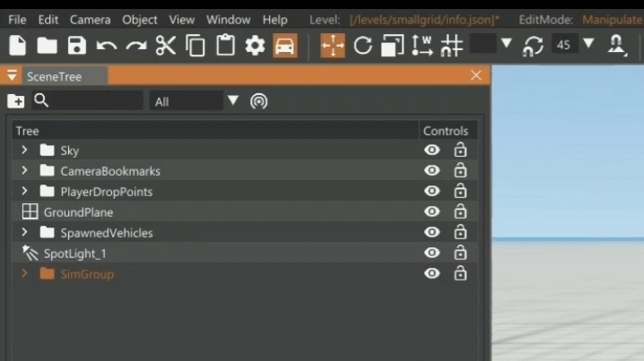Lock SpotLight_1
Image resolution: width=644 pixels, height=361 pixels.
460,253
